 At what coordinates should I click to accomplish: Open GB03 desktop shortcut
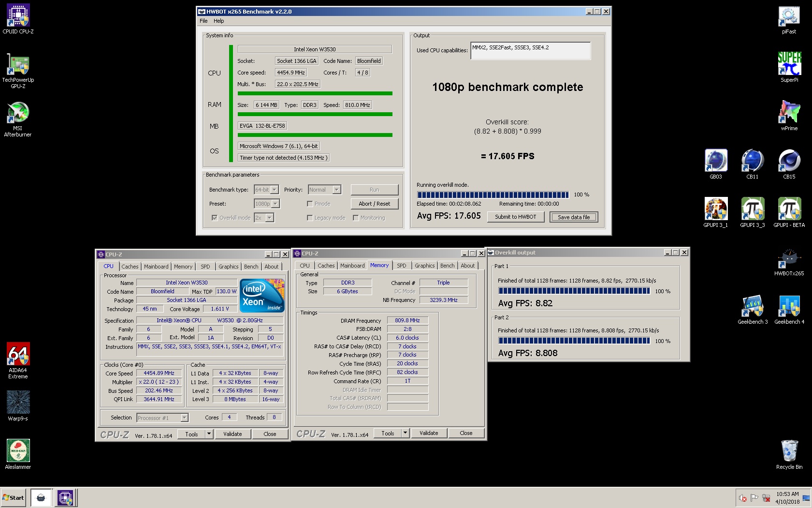pos(715,164)
